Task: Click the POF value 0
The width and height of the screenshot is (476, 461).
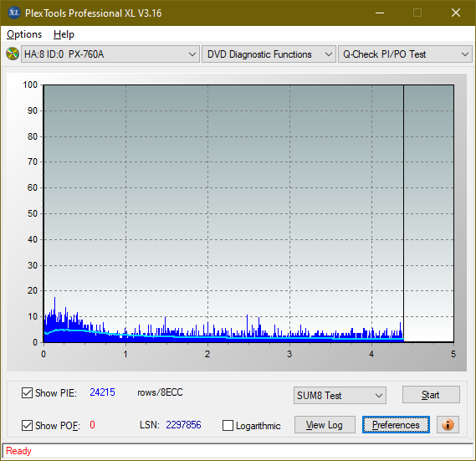Action: click(x=92, y=424)
